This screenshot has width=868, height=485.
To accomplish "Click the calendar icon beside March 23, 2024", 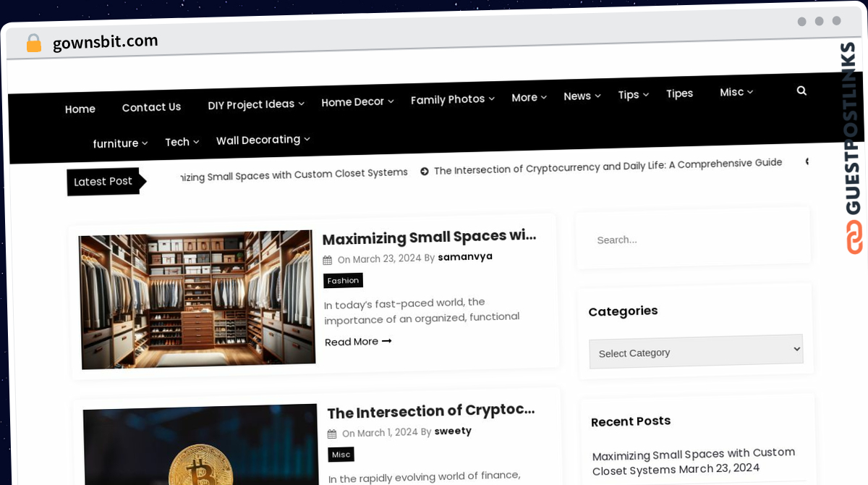I will click(x=328, y=260).
